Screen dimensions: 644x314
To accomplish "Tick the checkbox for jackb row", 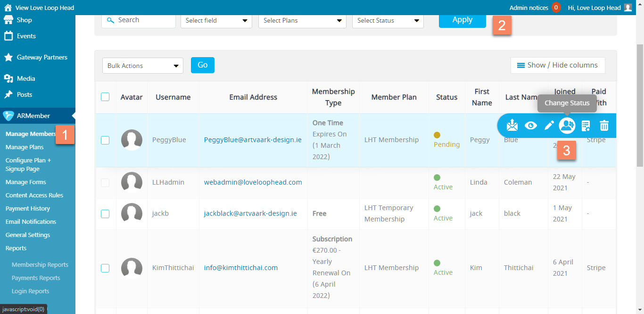I will coord(105,213).
